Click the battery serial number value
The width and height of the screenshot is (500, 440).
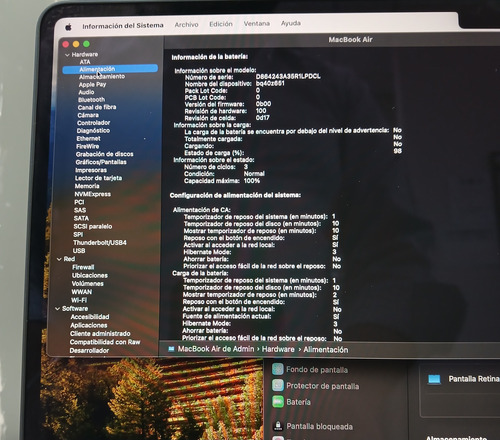pyautogui.click(x=288, y=76)
